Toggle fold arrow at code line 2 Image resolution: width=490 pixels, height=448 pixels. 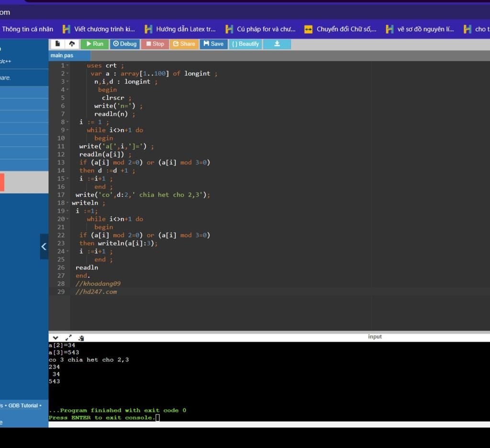tap(67, 73)
